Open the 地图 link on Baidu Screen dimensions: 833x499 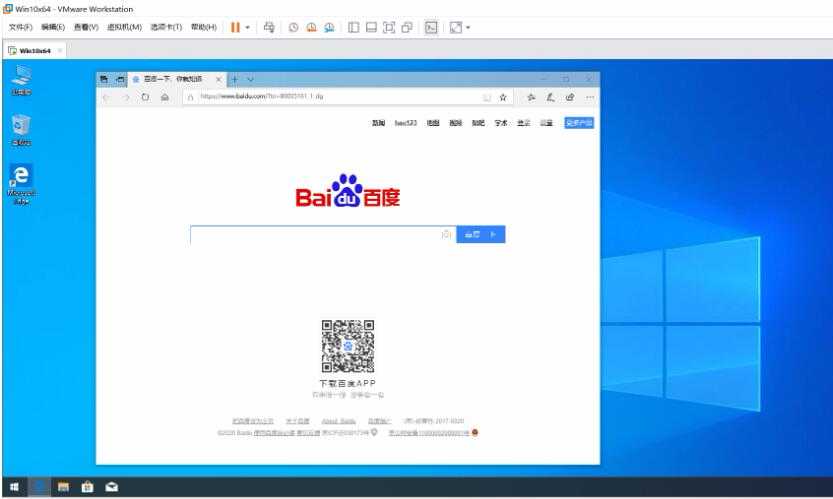click(x=434, y=123)
